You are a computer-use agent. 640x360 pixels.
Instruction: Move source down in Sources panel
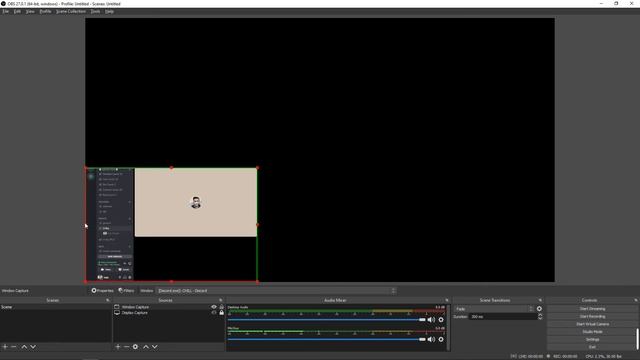tap(155, 347)
